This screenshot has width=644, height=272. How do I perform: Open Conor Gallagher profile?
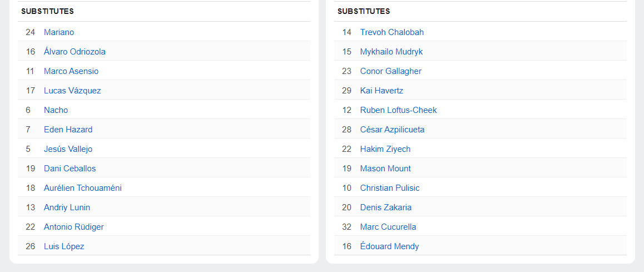click(390, 71)
